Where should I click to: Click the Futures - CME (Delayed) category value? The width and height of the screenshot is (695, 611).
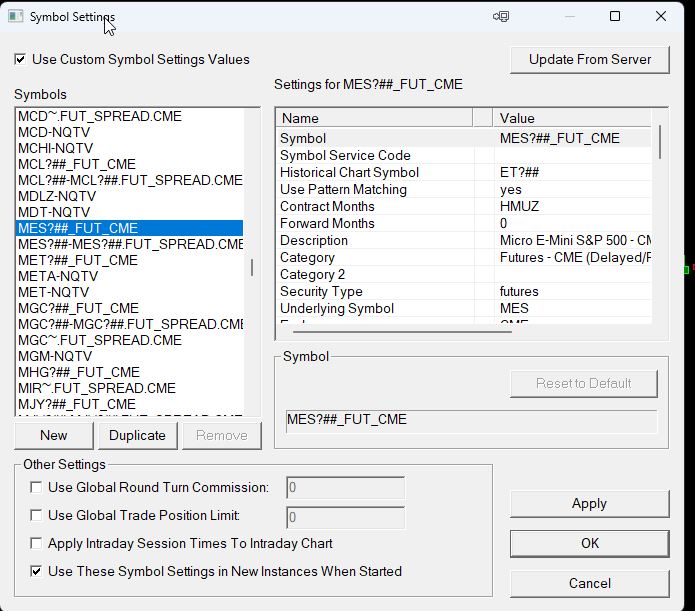point(575,257)
